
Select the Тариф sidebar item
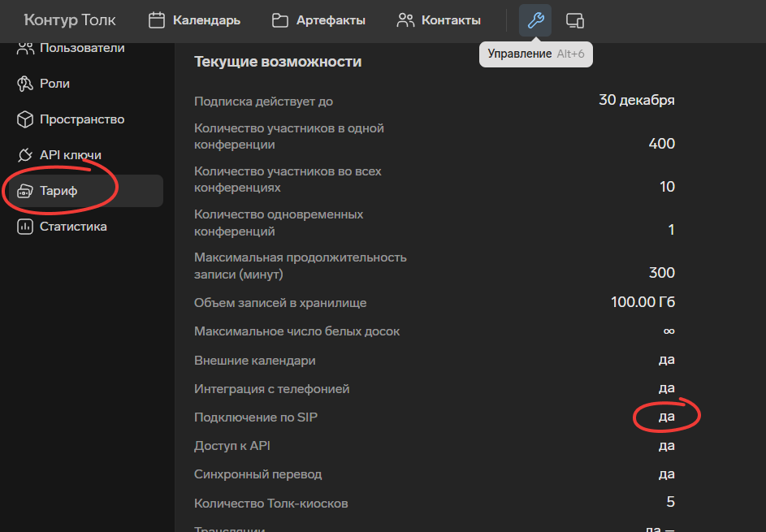(86, 191)
